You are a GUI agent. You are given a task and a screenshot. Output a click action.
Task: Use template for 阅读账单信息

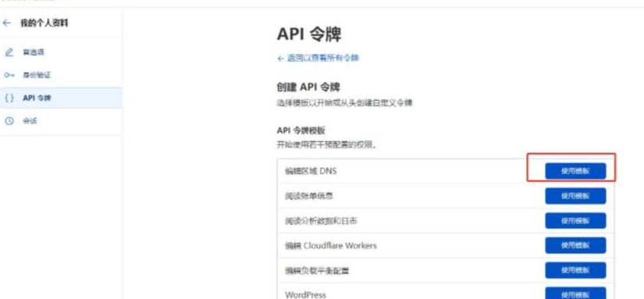[x=575, y=196]
